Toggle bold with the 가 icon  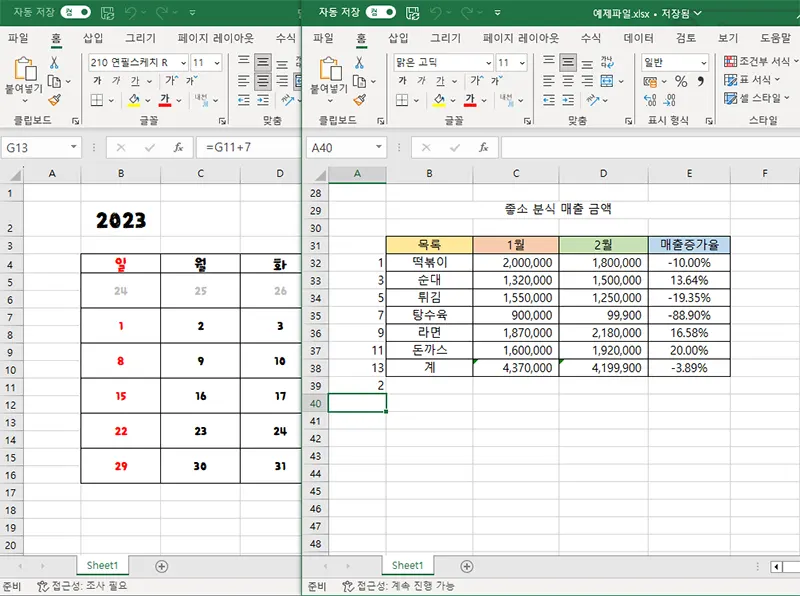tap(403, 79)
